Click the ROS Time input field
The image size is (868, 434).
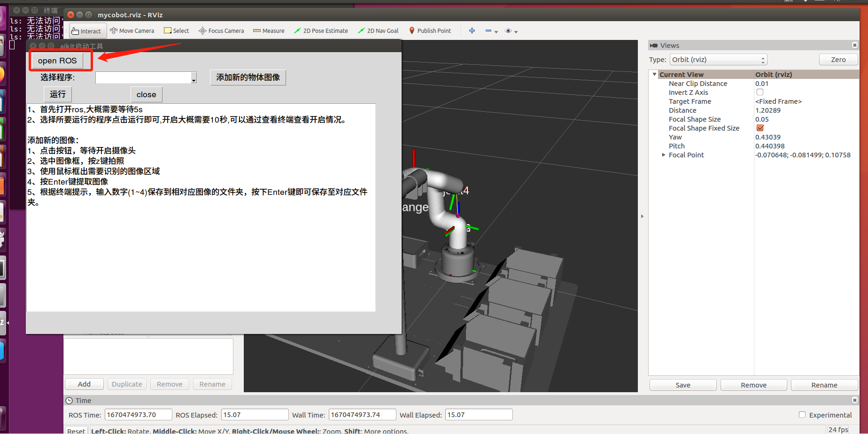[x=138, y=415]
